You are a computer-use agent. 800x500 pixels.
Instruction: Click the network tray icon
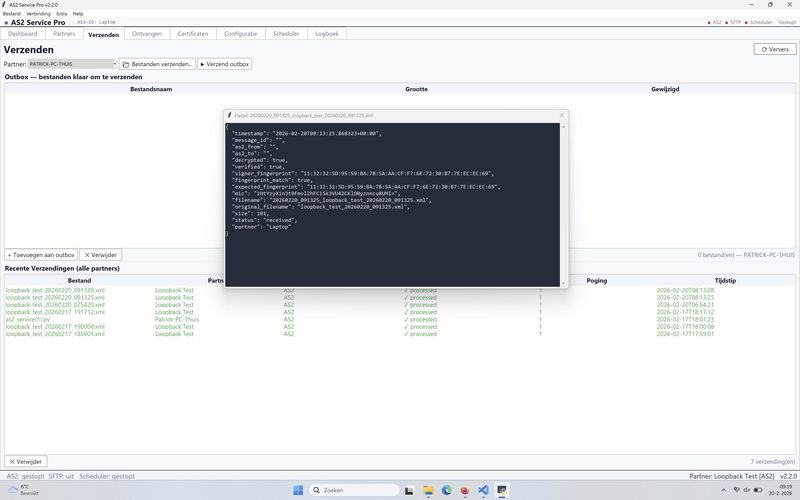pos(736,490)
